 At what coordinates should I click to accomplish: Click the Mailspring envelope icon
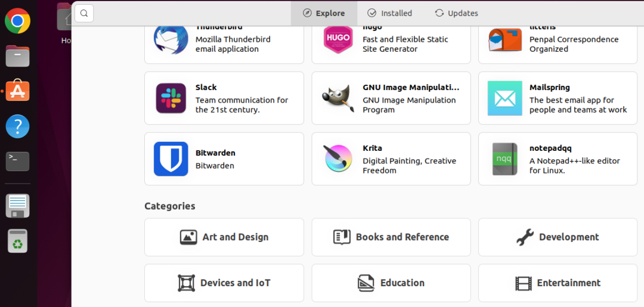(505, 98)
